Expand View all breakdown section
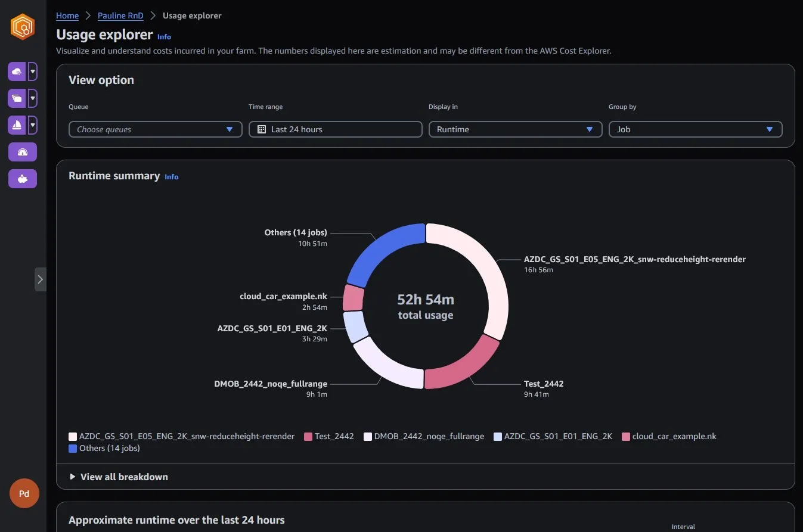 click(x=119, y=477)
